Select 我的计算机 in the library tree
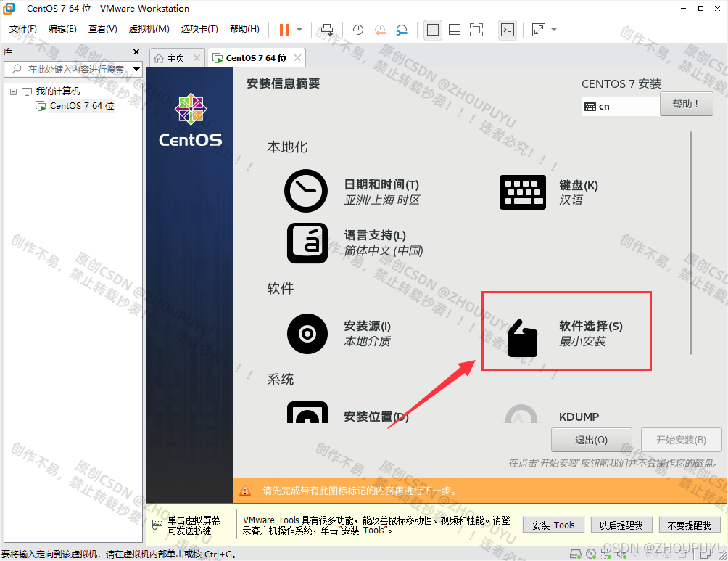728x561 pixels. (57, 91)
